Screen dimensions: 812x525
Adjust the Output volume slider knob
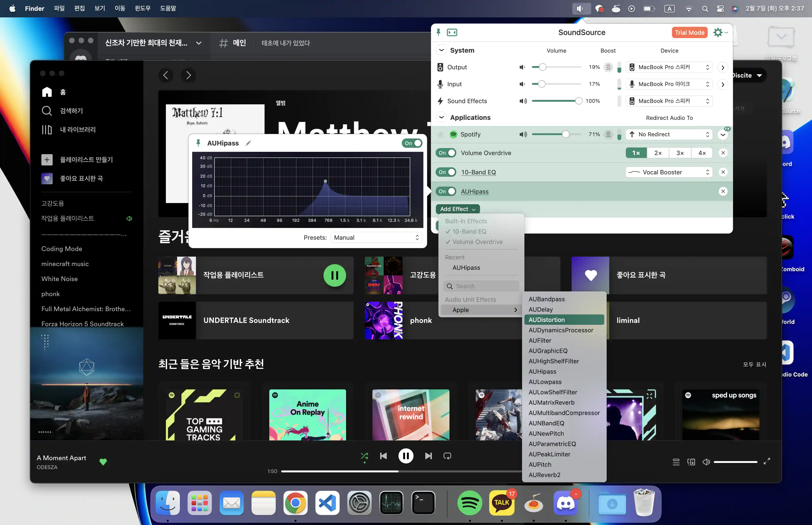pos(543,67)
